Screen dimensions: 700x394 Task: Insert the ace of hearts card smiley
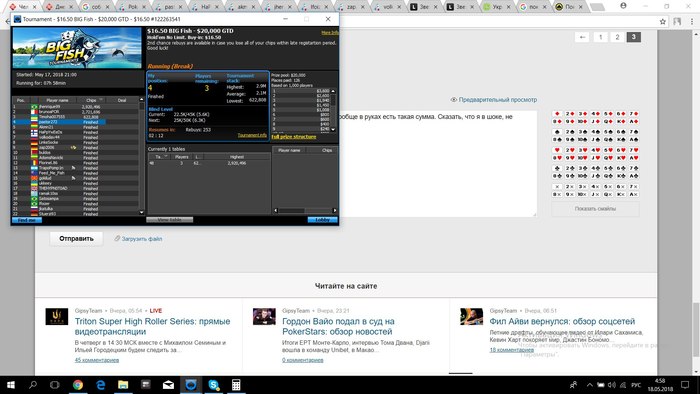634,158
